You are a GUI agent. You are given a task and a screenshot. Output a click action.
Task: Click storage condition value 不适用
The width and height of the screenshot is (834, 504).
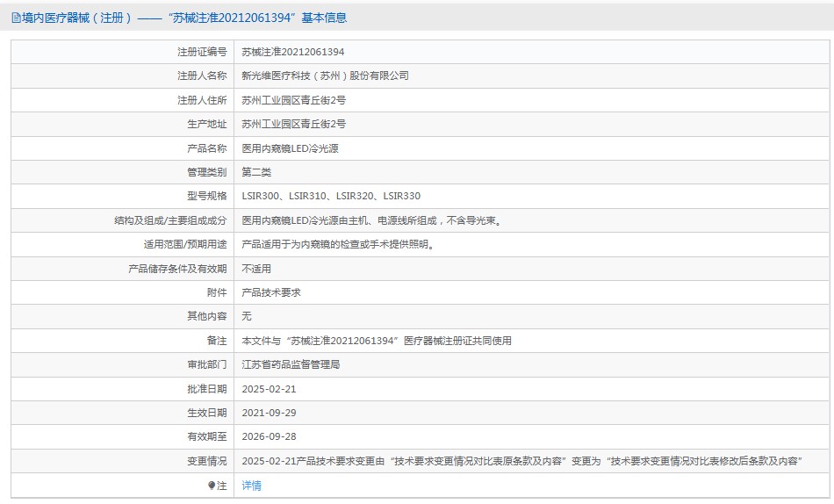coord(256,269)
